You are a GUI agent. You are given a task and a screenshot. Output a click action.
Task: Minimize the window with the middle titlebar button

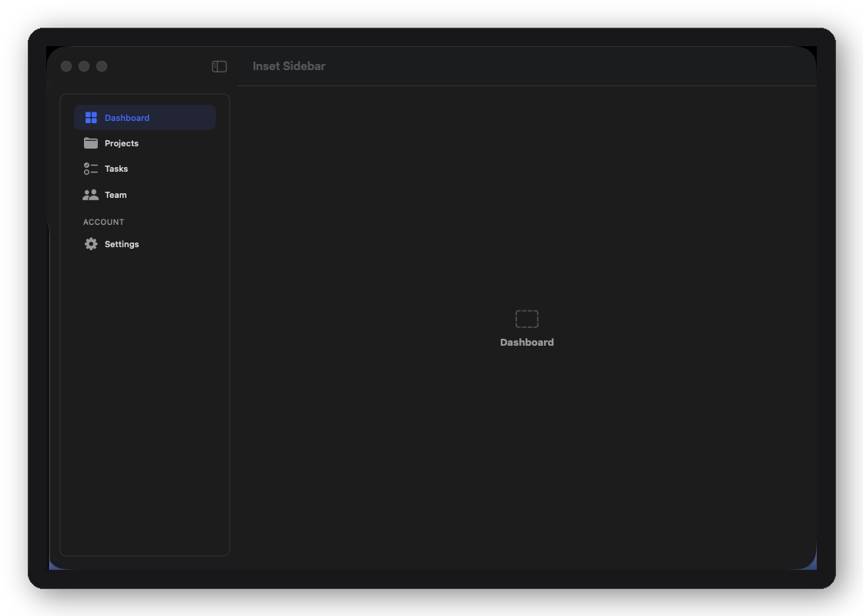[84, 66]
